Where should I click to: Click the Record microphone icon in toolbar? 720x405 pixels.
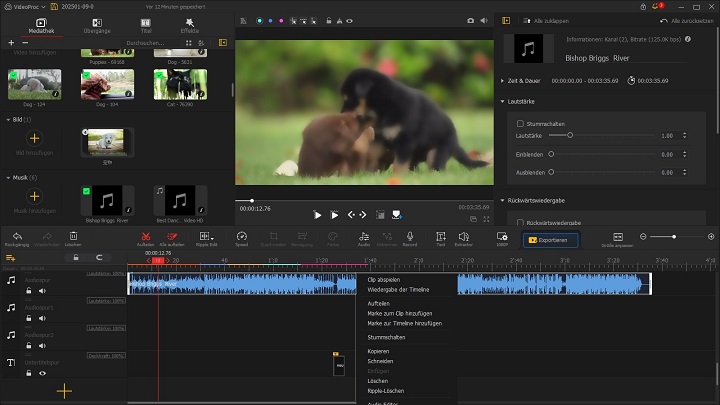pos(409,237)
